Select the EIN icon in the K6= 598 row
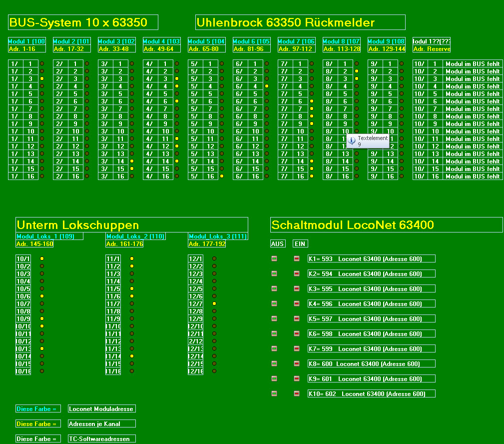This screenshot has width=504, height=444. click(x=297, y=333)
